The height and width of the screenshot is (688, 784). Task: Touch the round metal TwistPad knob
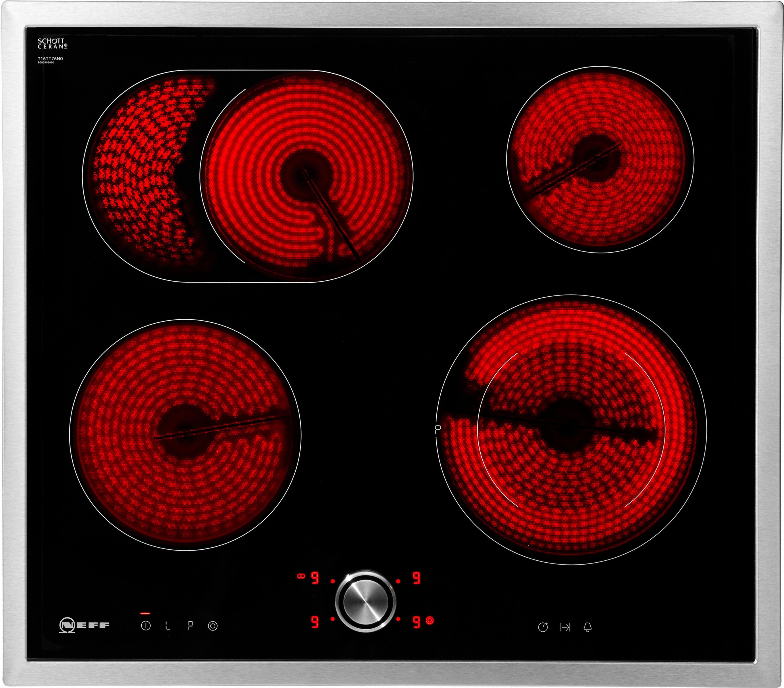pos(366,601)
